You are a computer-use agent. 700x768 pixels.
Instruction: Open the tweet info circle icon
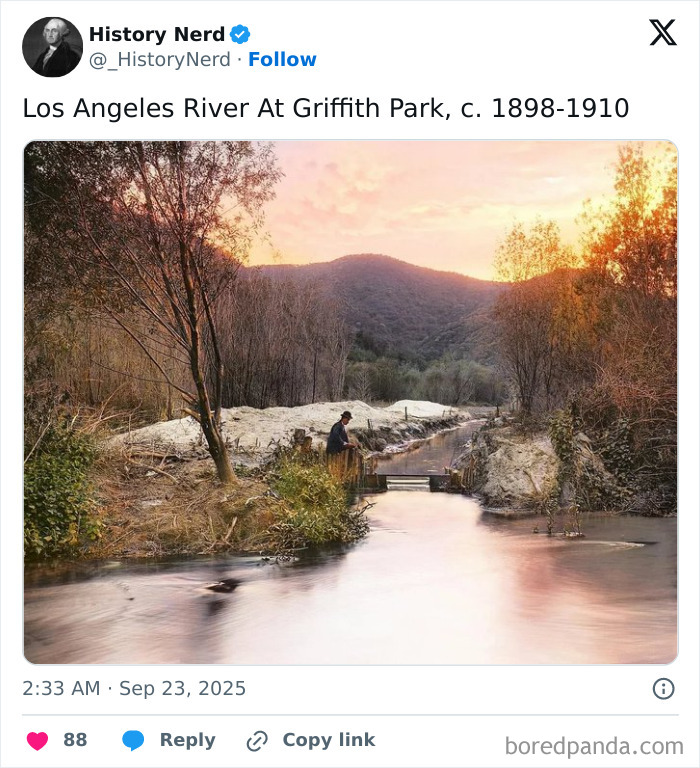(663, 688)
